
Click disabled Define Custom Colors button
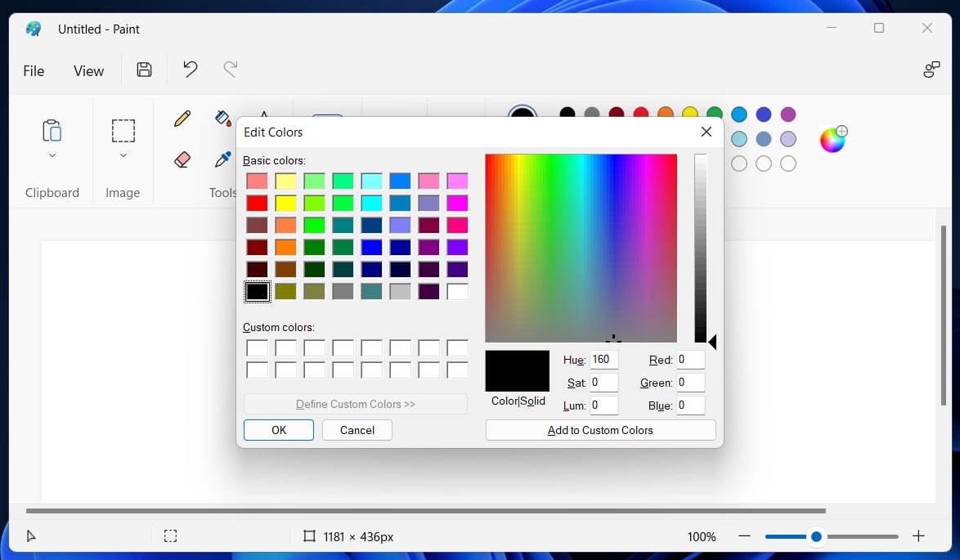click(x=355, y=404)
